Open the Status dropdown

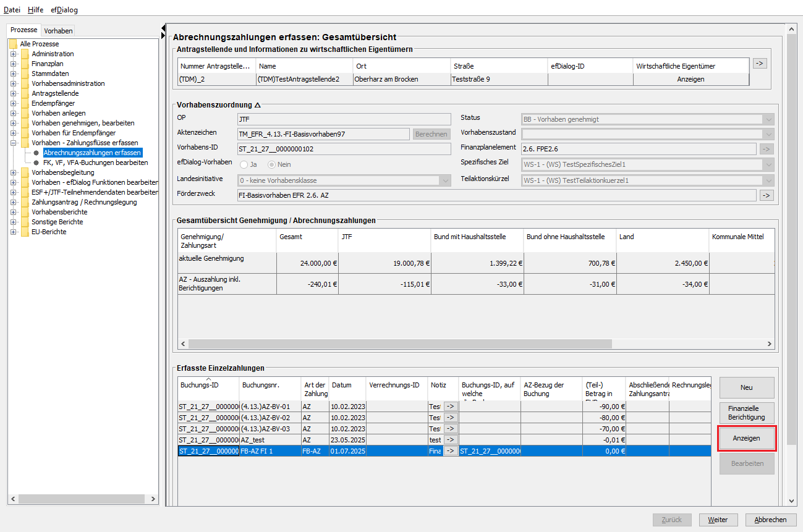[x=768, y=119]
